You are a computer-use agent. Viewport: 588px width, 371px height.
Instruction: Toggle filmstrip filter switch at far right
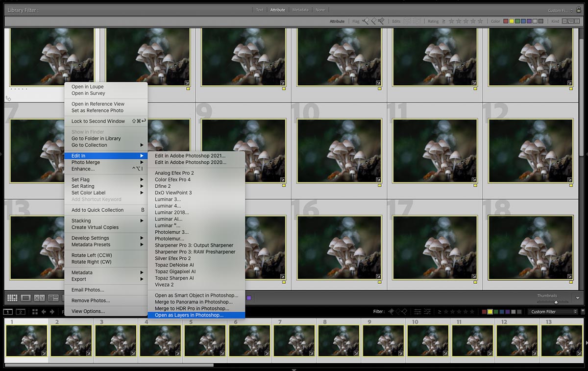(x=582, y=312)
